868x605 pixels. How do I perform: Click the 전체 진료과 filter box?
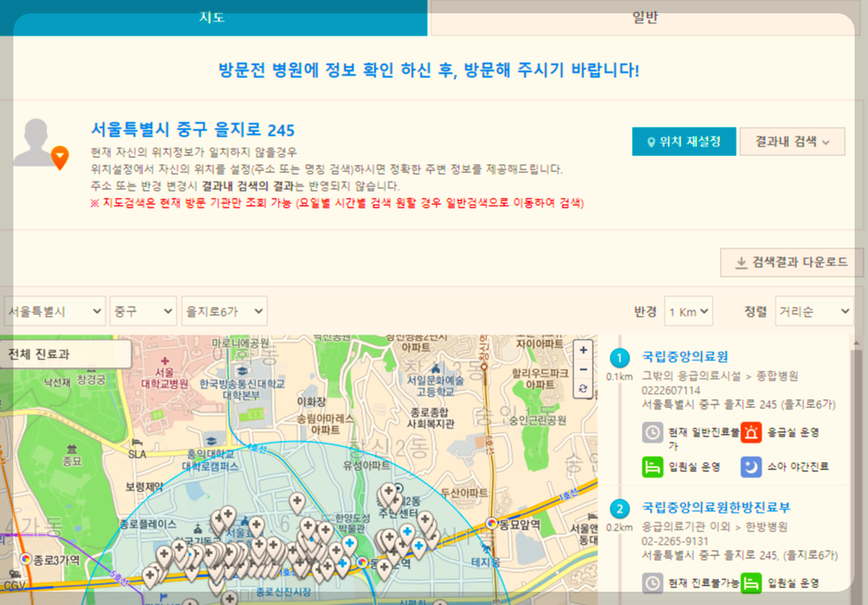pos(66,354)
